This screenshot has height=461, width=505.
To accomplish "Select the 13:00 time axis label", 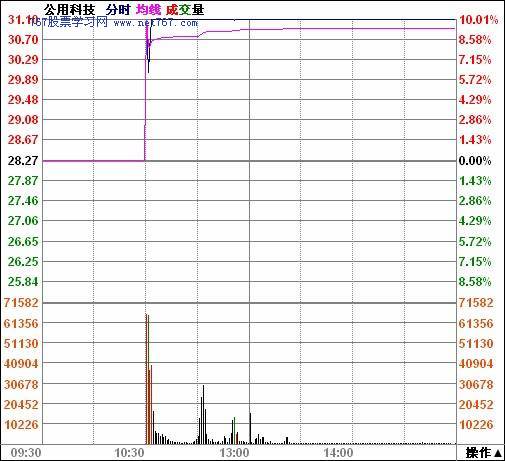I will point(234,453).
